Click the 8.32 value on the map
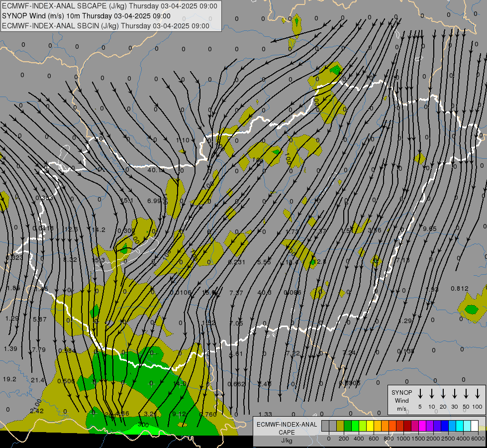 [70, 259]
